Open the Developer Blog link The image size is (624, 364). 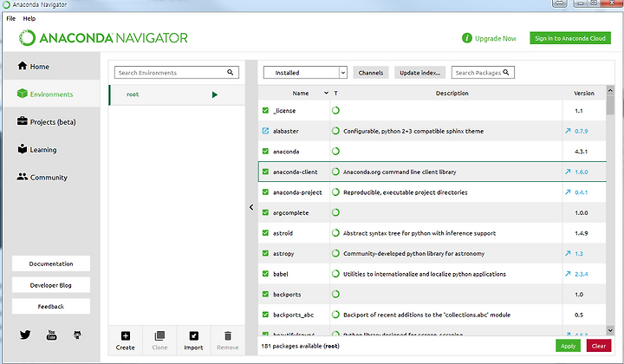coord(51,285)
